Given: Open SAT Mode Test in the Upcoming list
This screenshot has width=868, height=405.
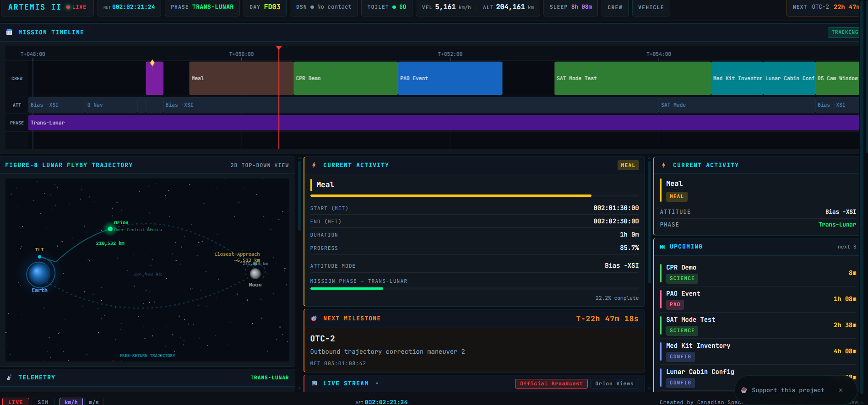Looking at the screenshot, I should [758, 325].
